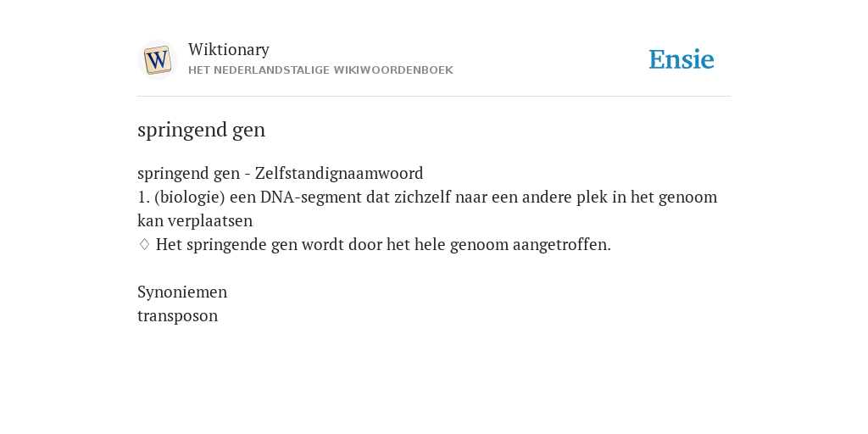Viewport: 868px width, 434px height.
Task: Click the Synoniemen section label
Action: click(182, 292)
